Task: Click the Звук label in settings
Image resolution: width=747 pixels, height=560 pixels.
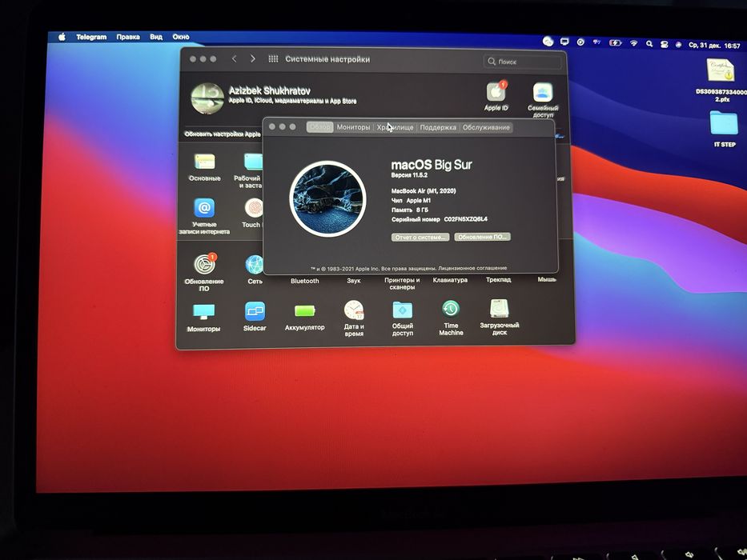Action: click(354, 281)
